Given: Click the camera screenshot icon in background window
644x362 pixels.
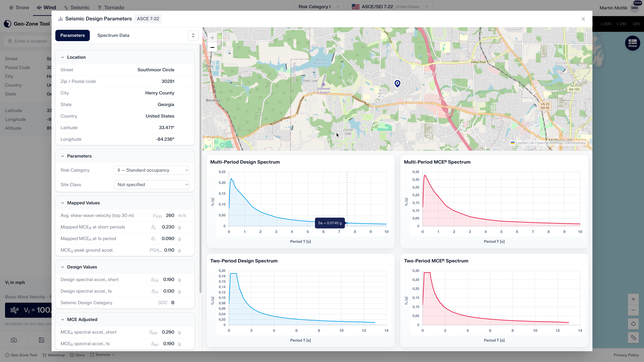Looking at the screenshot, I should pyautogui.click(x=14, y=340).
